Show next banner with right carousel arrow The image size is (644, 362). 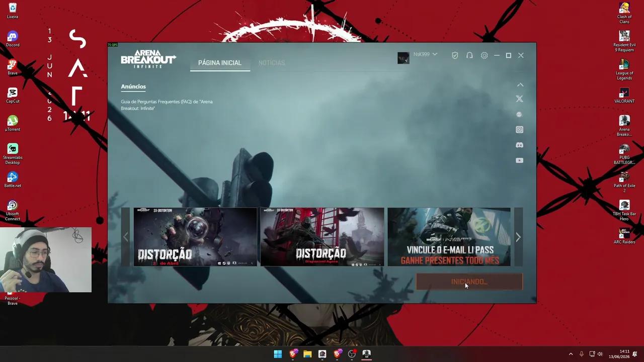(518, 237)
